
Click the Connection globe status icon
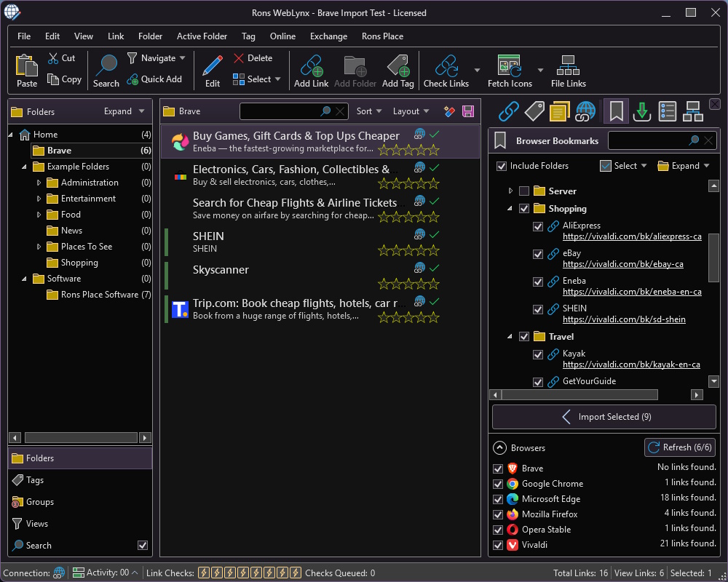click(59, 573)
